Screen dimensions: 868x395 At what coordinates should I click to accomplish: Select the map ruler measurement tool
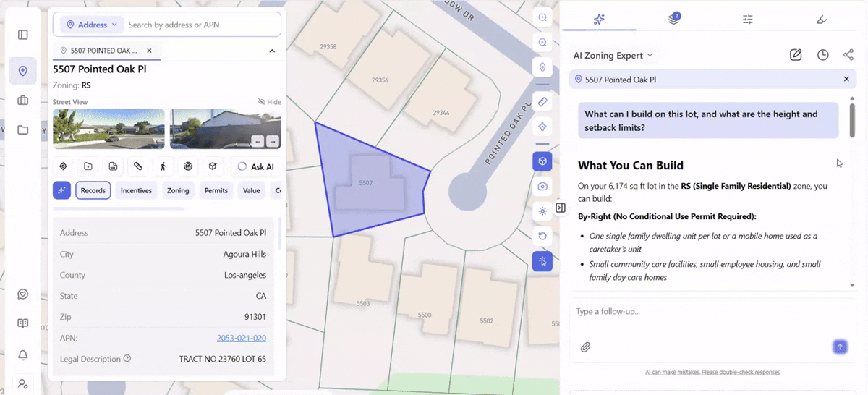542,101
